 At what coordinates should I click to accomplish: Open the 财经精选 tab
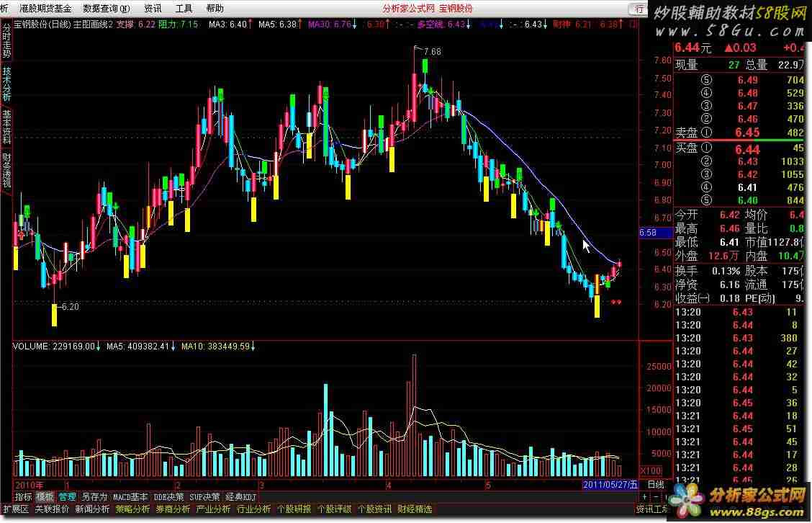pos(415,509)
